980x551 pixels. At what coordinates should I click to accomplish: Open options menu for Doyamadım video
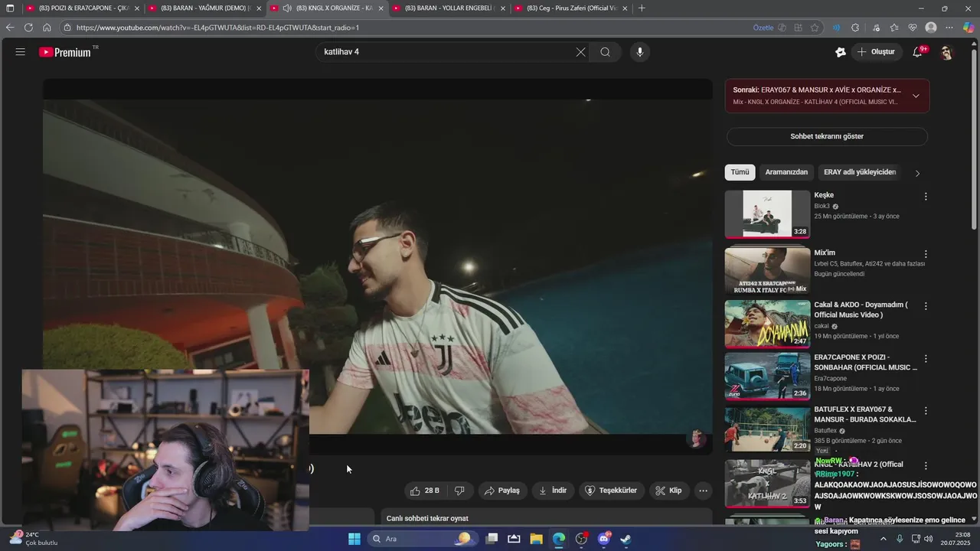click(926, 306)
